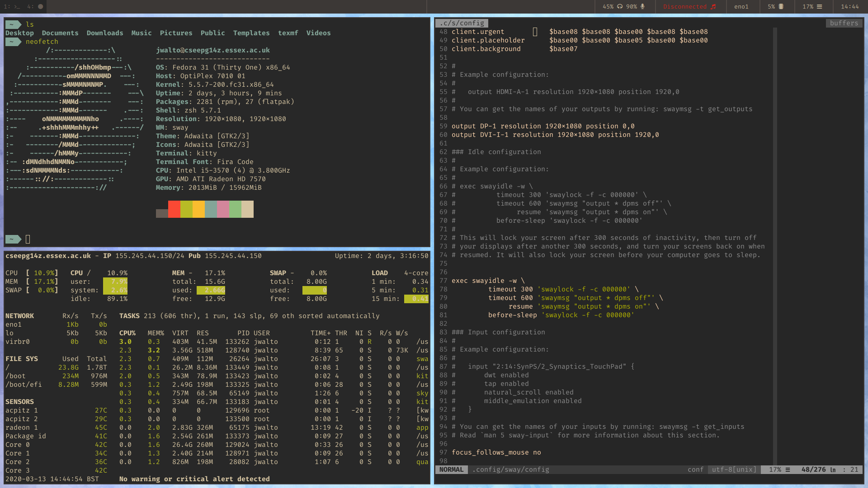Click the Pictures directory in ls output
The width and height of the screenshot is (868, 488).
point(176,33)
